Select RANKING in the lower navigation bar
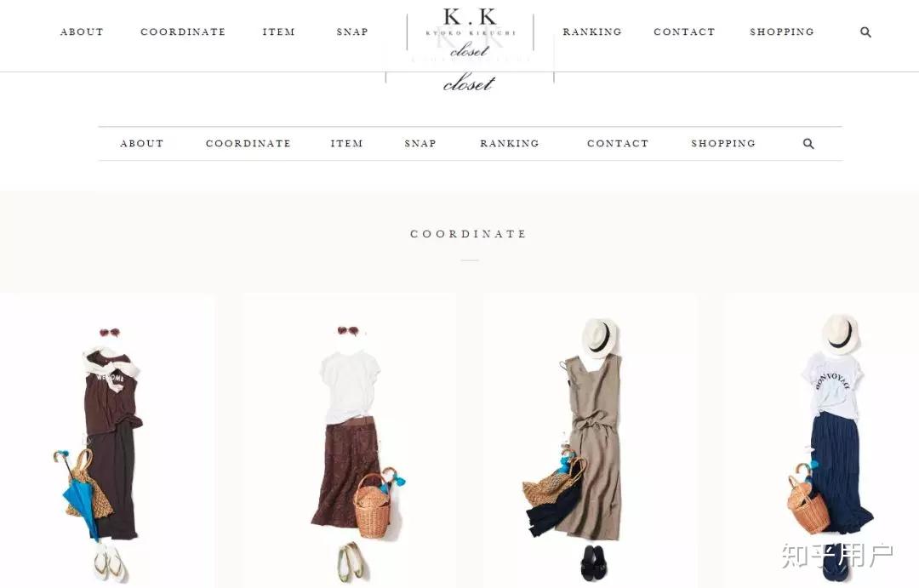This screenshot has height=588, width=919. point(510,144)
